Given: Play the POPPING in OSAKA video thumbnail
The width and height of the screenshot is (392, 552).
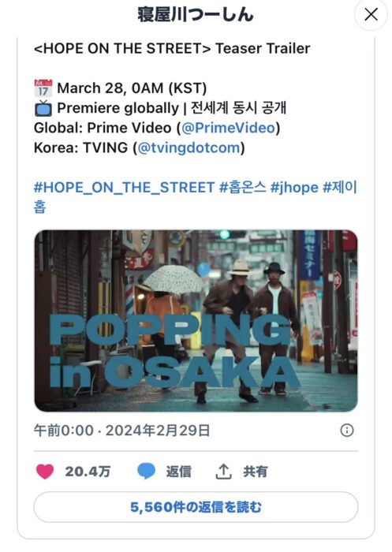Looking at the screenshot, I should click(x=196, y=321).
